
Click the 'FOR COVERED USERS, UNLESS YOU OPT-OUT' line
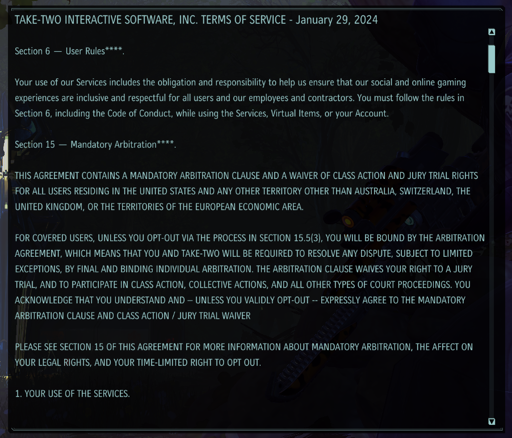pos(250,238)
